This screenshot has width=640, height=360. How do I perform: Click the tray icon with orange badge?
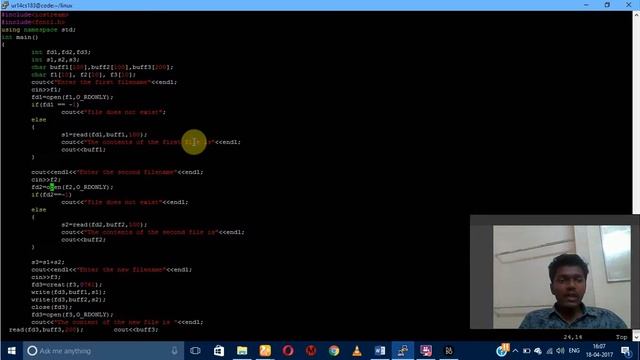(503, 350)
